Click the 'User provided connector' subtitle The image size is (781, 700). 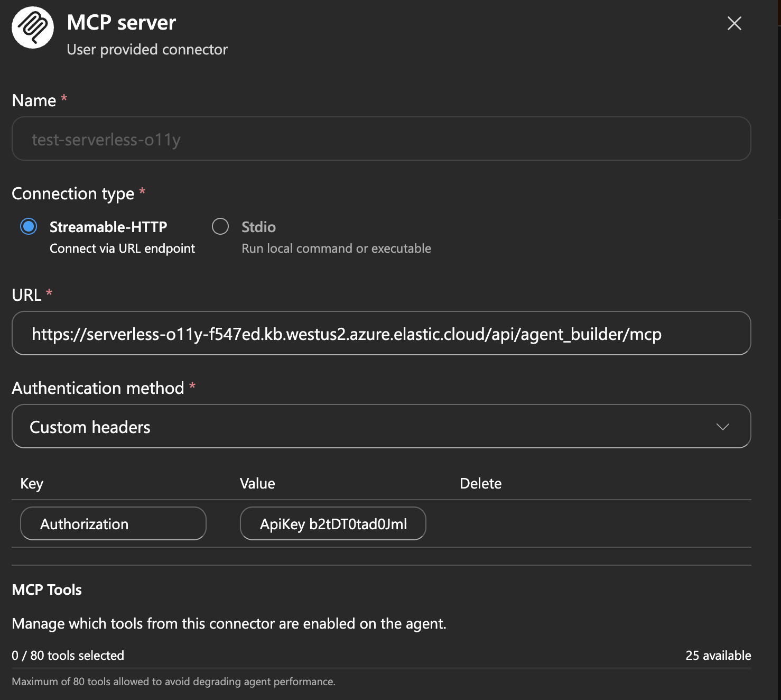pos(147,50)
